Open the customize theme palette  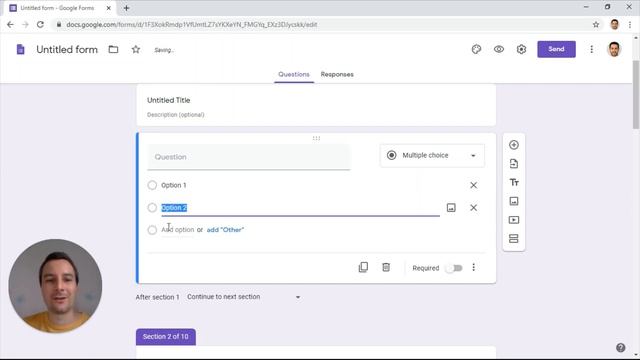coord(476,49)
